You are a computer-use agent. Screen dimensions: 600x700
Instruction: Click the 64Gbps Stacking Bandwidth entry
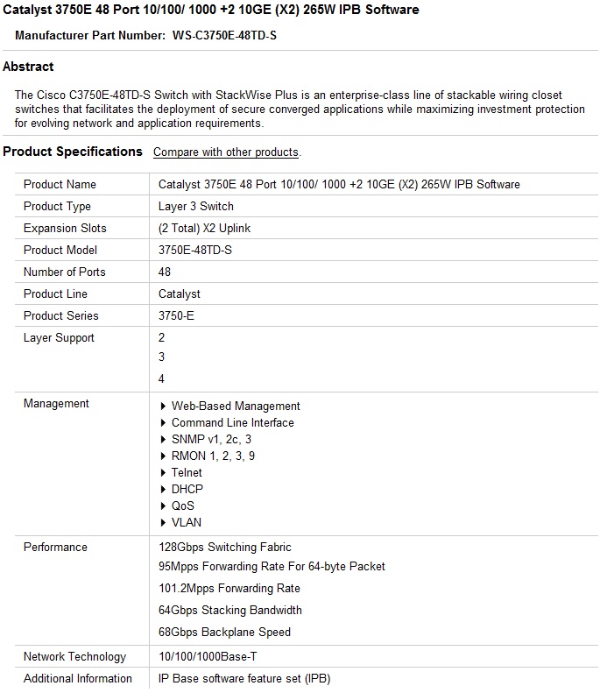click(230, 611)
